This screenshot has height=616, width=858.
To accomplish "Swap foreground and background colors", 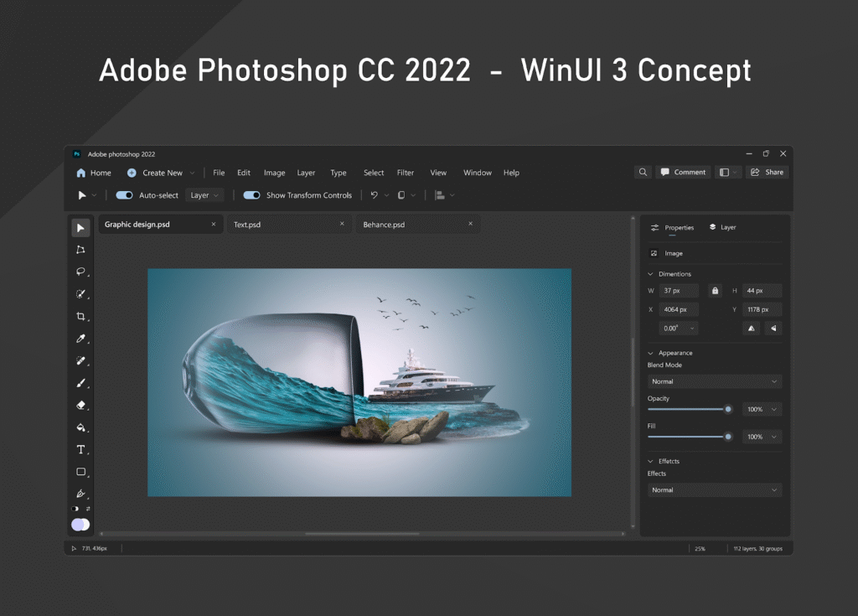I will 87,509.
